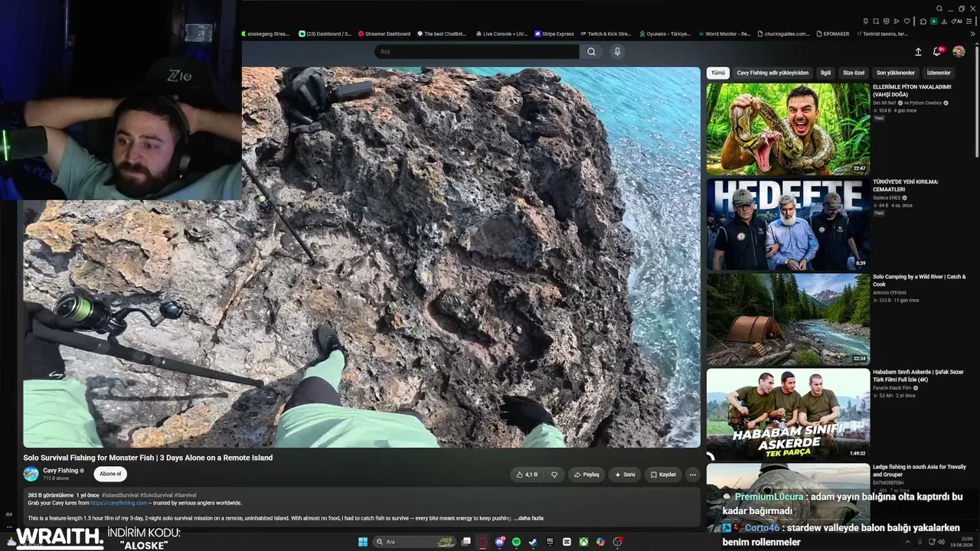Open 'Solo Camping by a Wild River' thumbnail
980x551 pixels.
click(788, 319)
